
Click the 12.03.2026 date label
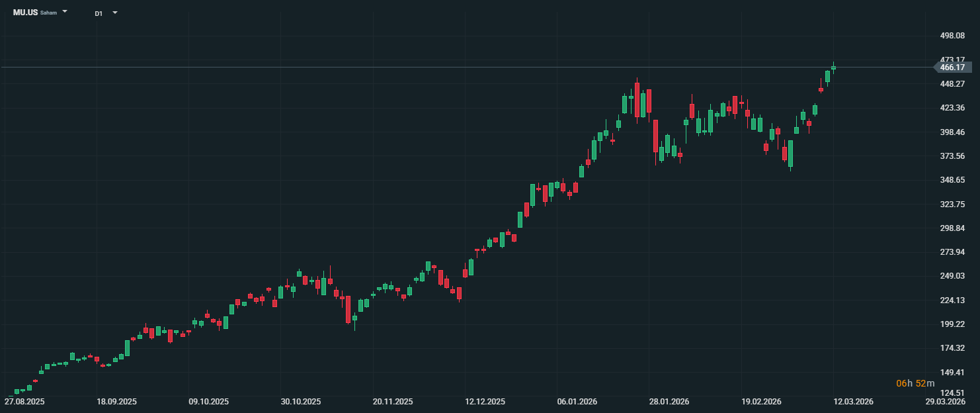click(x=853, y=402)
